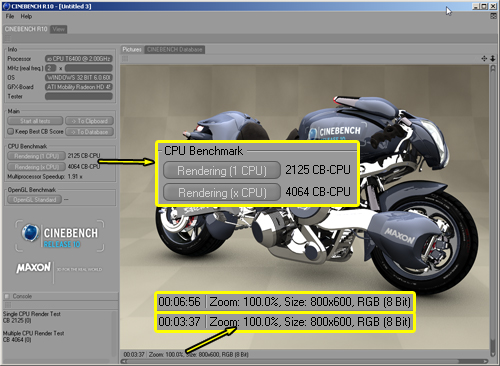This screenshot has width=500, height=366.
Task: Click the MAXON logo in the left panel
Action: coord(34,267)
